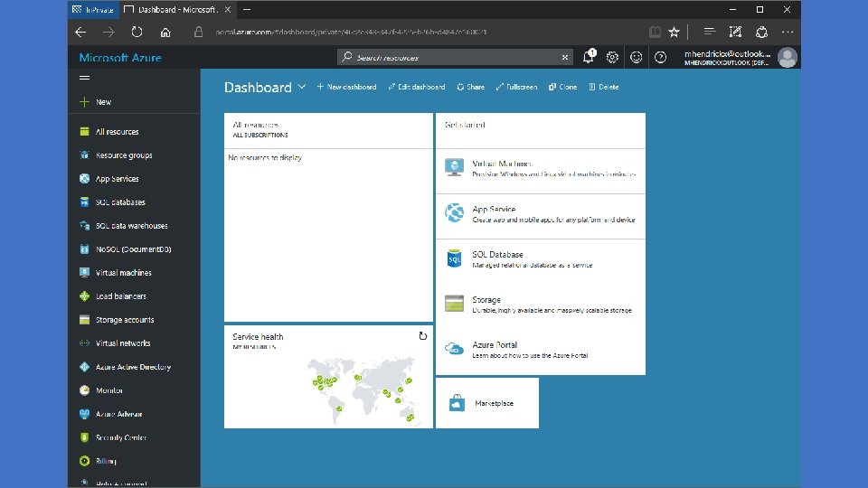Refresh the Service health tile
Screen dimensions: 868x488
(423, 336)
